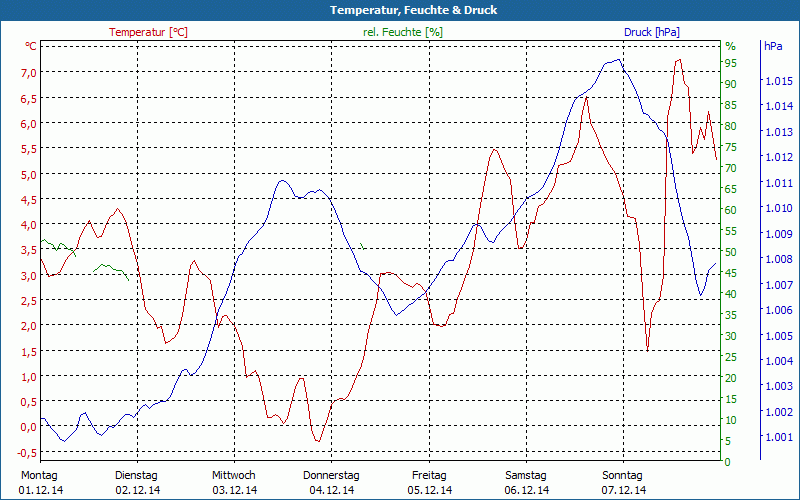800x500 pixels.
Task: Click the '0,5' temperature axis value
Action: click(29, 402)
